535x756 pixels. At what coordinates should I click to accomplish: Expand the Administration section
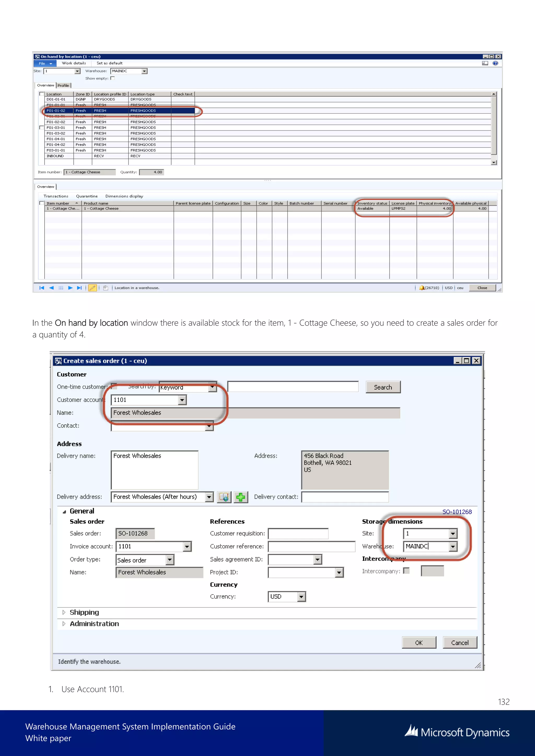pyautogui.click(x=64, y=624)
